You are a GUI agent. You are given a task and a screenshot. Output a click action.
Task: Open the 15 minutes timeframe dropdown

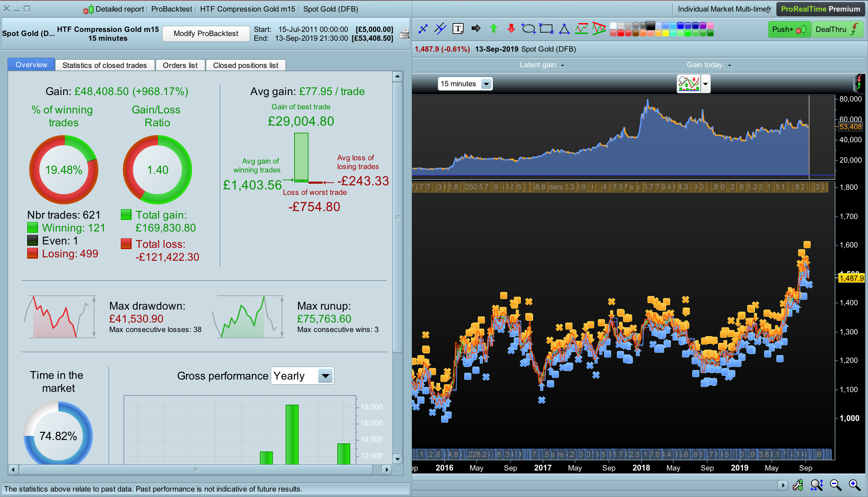[x=486, y=84]
